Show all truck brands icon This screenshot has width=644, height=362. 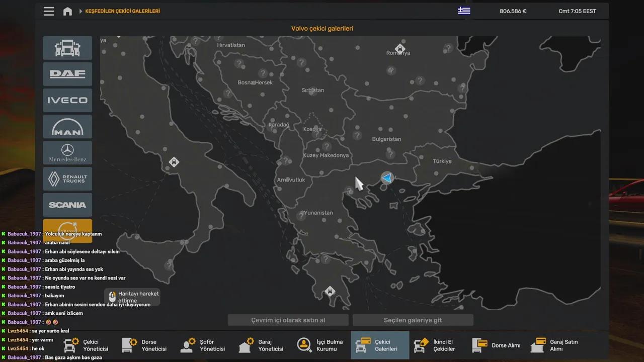(67, 48)
